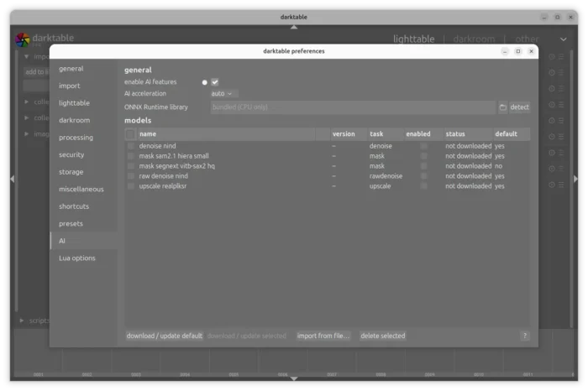Sort models by name column header
Image resolution: width=588 pixels, height=391 pixels.
coord(227,134)
